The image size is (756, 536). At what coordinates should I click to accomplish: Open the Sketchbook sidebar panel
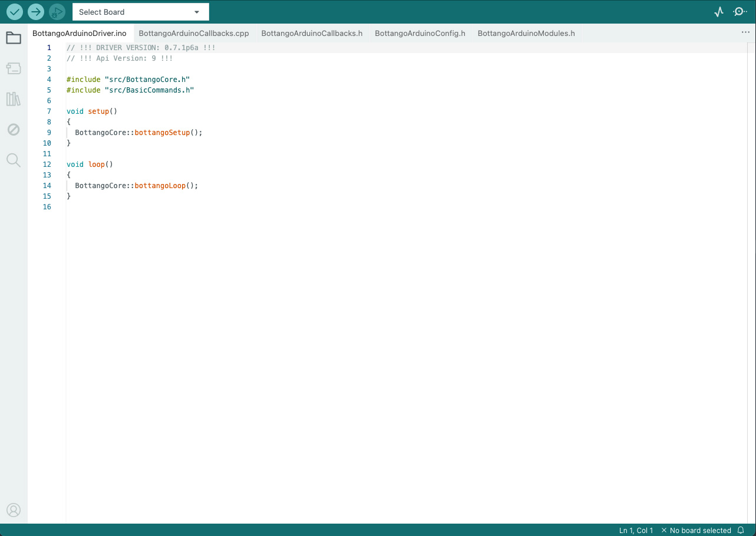click(x=13, y=37)
